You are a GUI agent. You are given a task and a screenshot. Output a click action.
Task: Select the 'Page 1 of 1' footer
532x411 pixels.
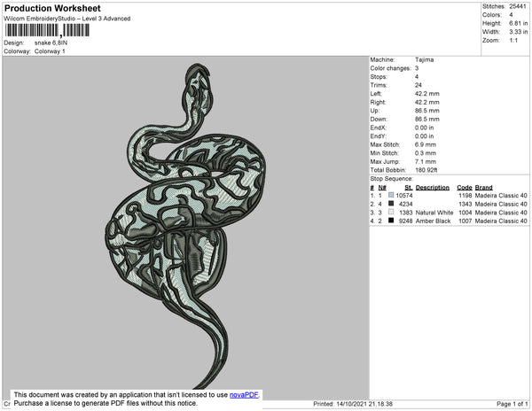(x=512, y=404)
